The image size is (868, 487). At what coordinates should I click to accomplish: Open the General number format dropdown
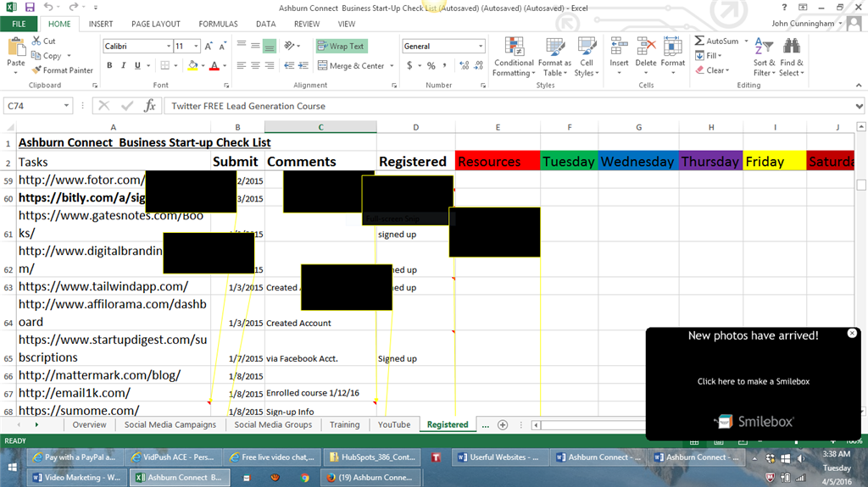(x=481, y=46)
